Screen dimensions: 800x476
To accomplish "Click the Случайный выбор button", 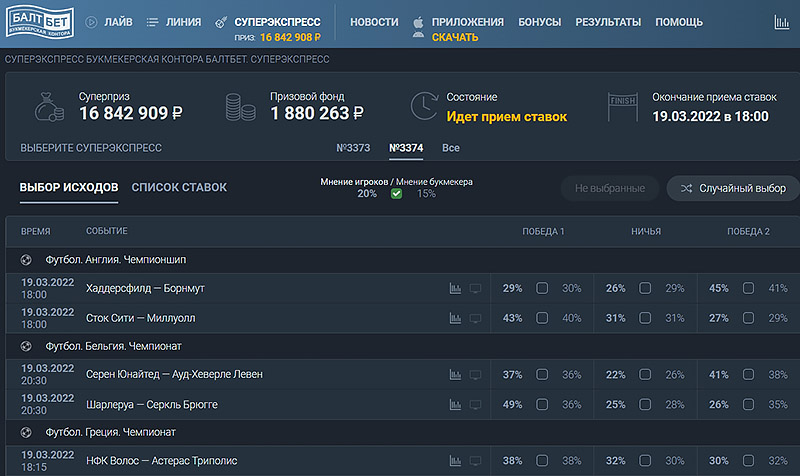I will tap(734, 188).
